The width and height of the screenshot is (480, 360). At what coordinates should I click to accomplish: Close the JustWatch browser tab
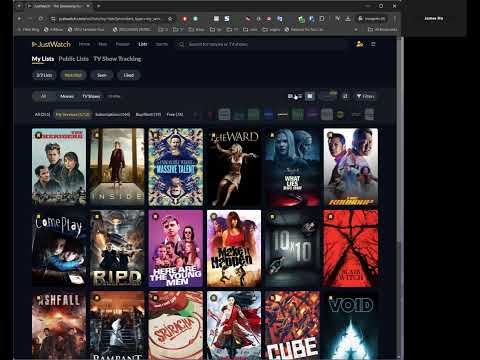click(x=88, y=6)
